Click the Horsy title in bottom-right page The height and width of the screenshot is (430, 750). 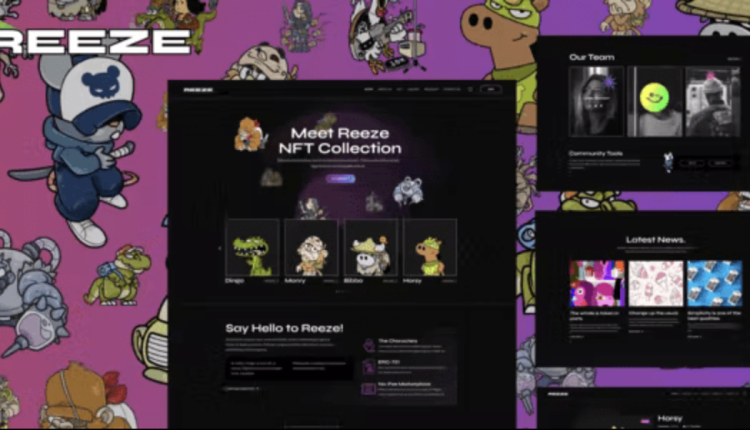pos(670,418)
